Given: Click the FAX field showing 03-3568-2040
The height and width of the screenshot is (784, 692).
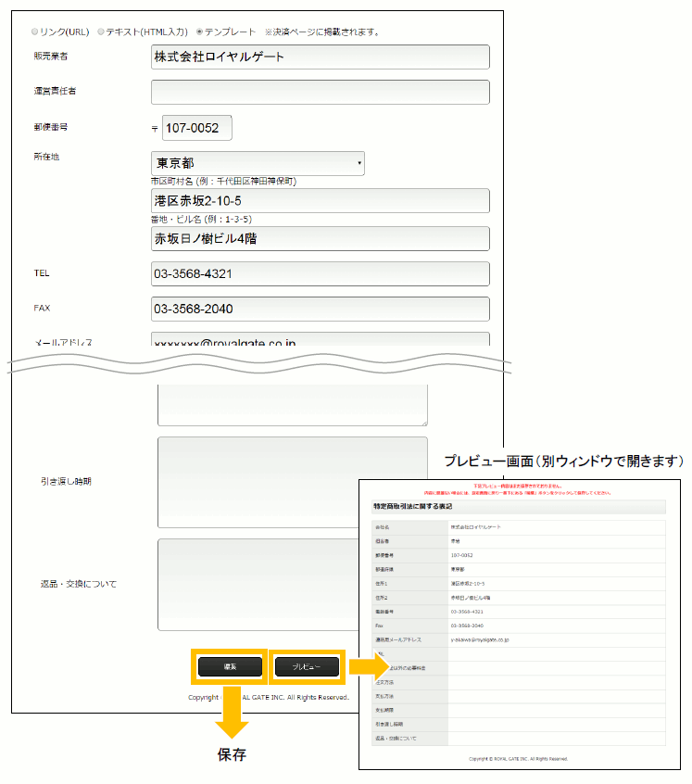Looking at the screenshot, I should [320, 309].
